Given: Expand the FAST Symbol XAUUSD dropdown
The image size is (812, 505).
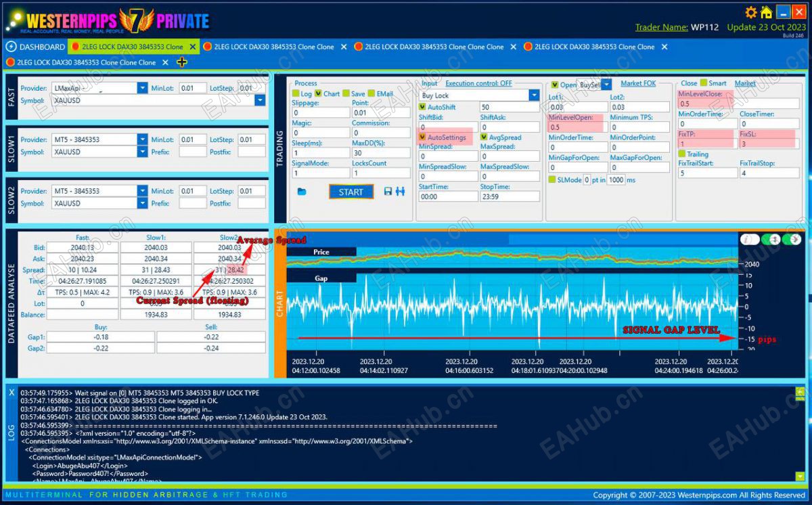Looking at the screenshot, I should click(x=260, y=100).
